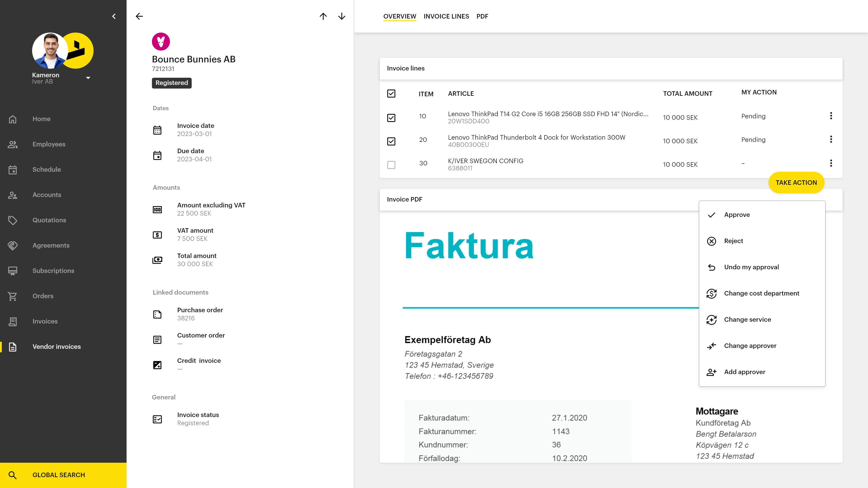Check the K/IVER SWEGON CONFIG row checkbox
The width and height of the screenshot is (868, 488).
391,165
